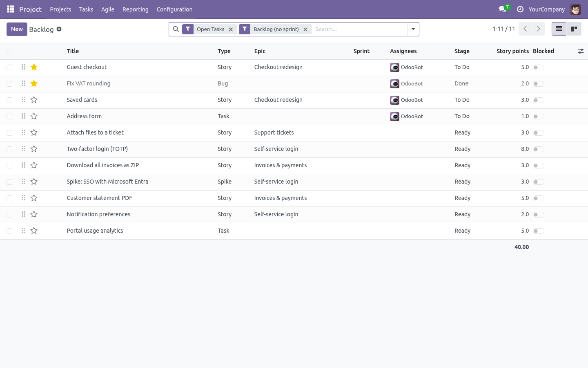Click the YourCompany switcher
Viewport: 588px width, 368px height.
546,9
